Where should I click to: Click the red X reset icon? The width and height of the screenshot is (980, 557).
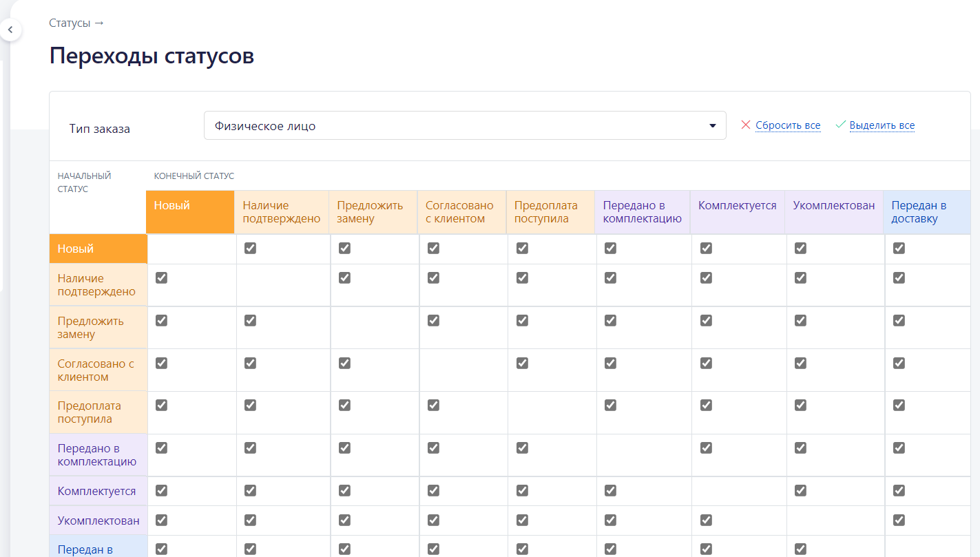(745, 125)
